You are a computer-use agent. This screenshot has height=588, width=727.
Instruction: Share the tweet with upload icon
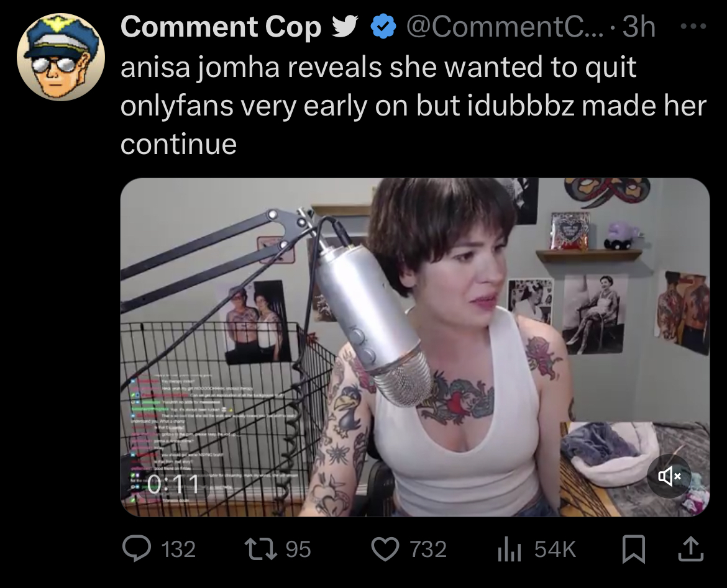[691, 549]
